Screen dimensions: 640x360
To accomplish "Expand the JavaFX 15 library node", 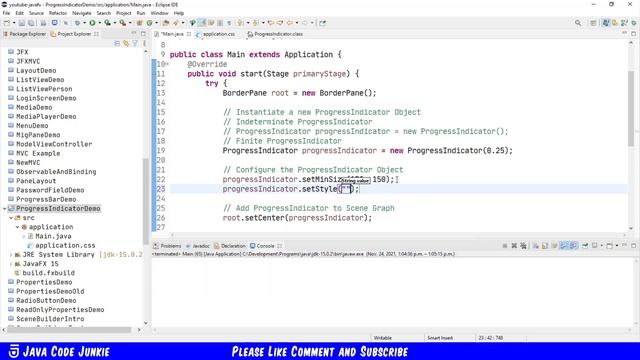I will tap(11, 264).
